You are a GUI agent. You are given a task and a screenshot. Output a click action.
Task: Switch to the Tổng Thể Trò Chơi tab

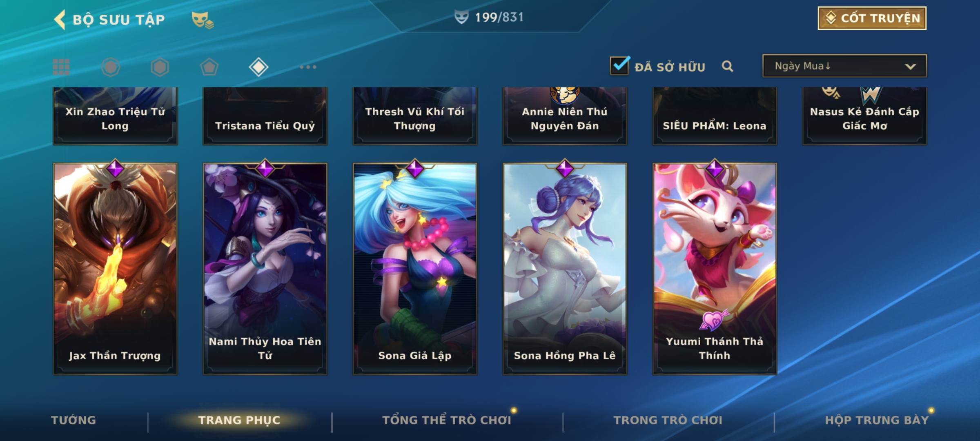pyautogui.click(x=447, y=420)
